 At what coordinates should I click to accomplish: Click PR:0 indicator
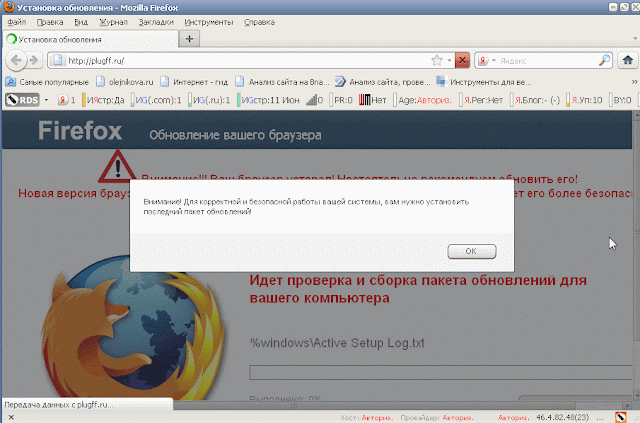pos(341,100)
